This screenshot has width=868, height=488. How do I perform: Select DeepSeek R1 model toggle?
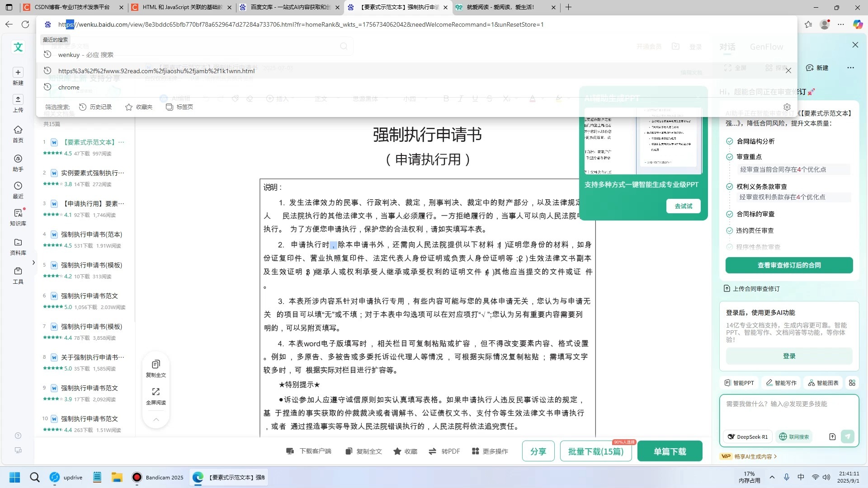point(748,436)
